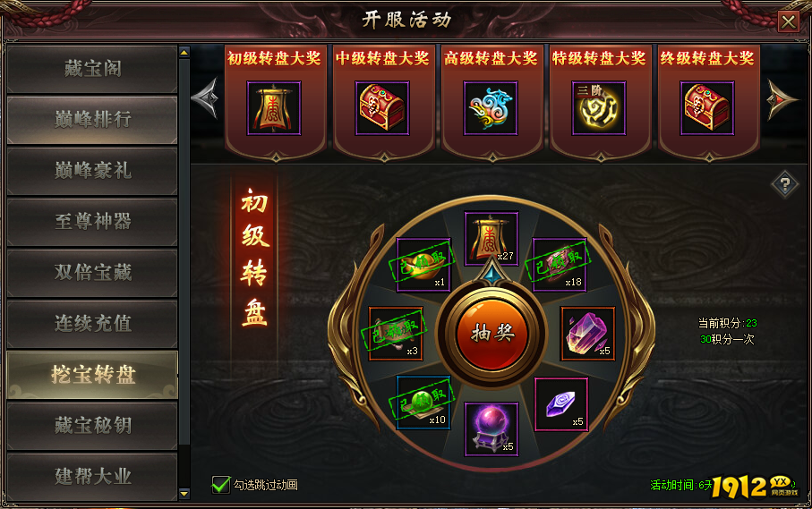The height and width of the screenshot is (509, 812).
Task: Switch to the 巅峰排行 tab
Action: 92,120
